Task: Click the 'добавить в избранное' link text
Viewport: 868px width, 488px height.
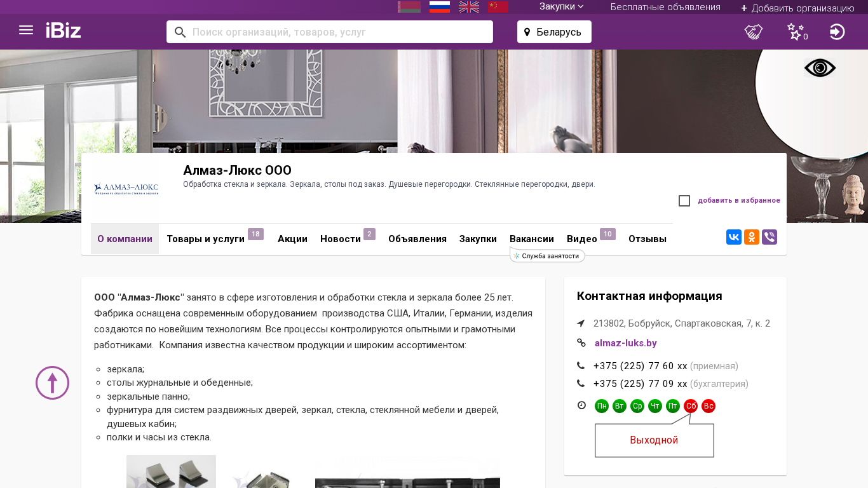Action: tap(739, 201)
